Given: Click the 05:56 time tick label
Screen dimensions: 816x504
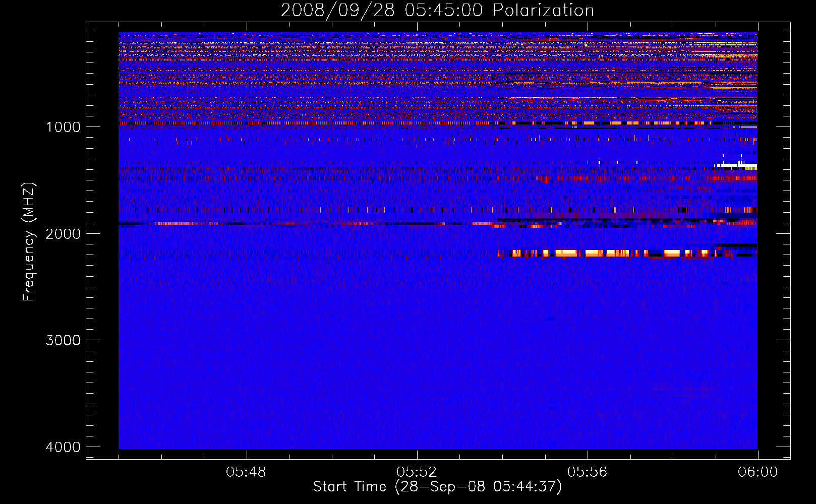Looking at the screenshot, I should 588,472.
